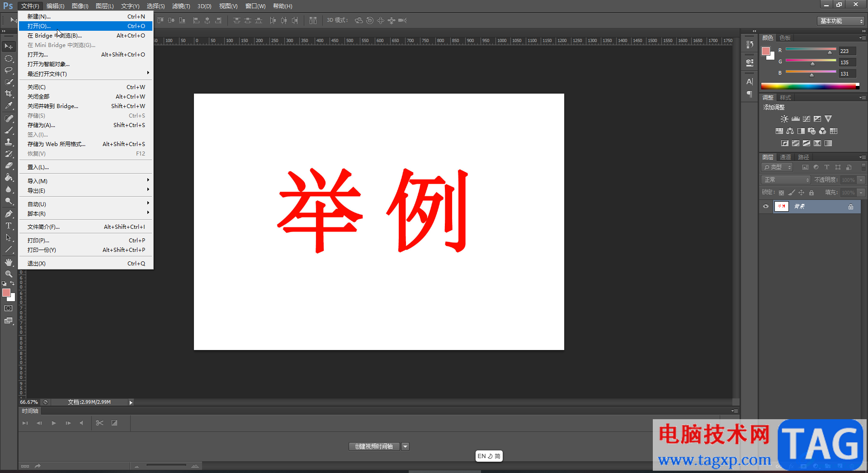The width and height of the screenshot is (868, 473).
Task: Choose 打印(P)... menu entry
Action: pyautogui.click(x=86, y=241)
